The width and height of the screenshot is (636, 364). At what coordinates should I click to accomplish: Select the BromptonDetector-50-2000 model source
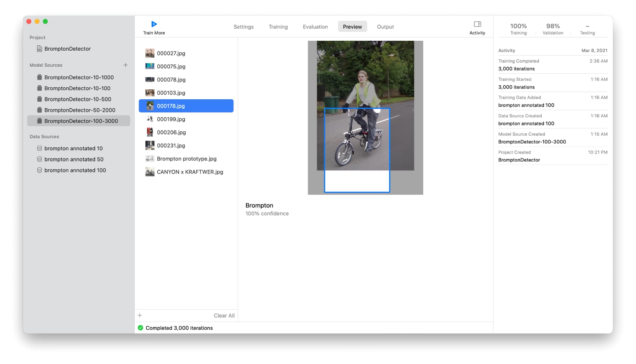point(79,110)
